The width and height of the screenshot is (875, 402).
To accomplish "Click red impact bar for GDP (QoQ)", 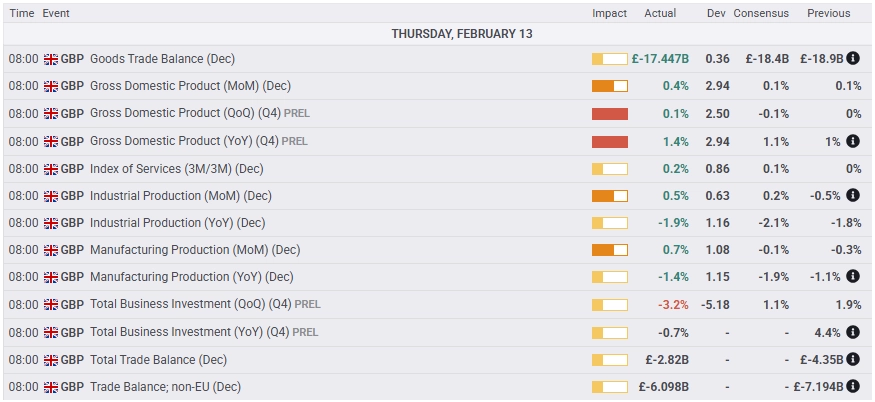I will point(610,114).
